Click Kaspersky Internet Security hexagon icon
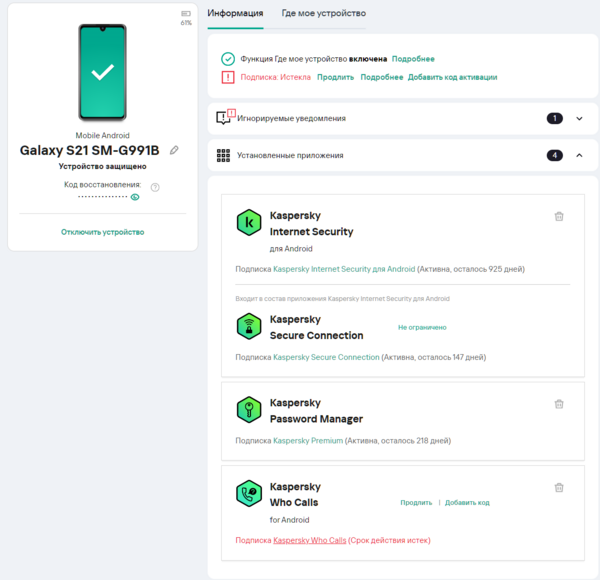This screenshot has width=600, height=580. [x=249, y=222]
